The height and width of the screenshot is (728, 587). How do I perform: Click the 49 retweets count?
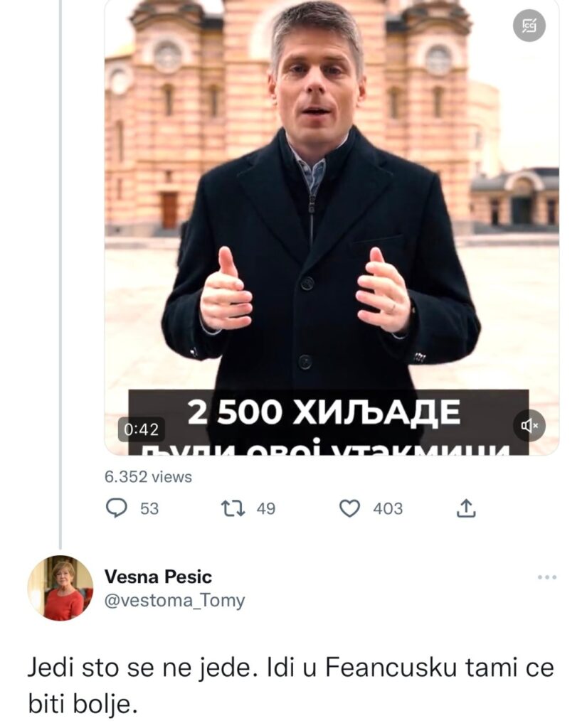[x=265, y=508]
